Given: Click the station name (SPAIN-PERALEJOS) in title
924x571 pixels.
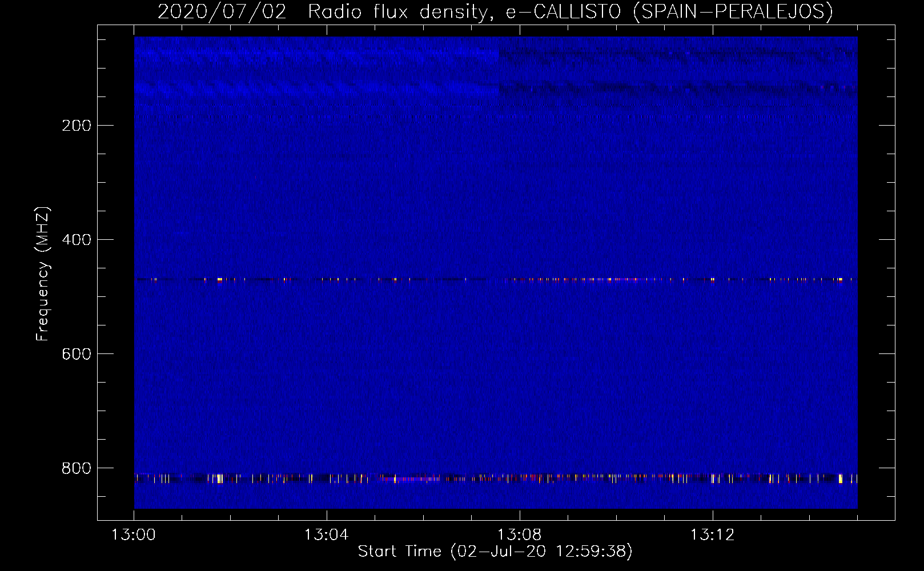Looking at the screenshot, I should point(733,12).
